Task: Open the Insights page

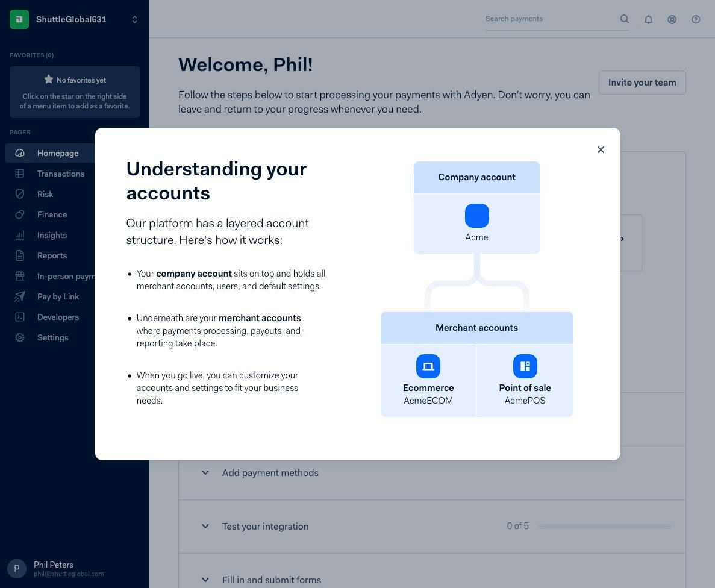Action: click(x=52, y=236)
